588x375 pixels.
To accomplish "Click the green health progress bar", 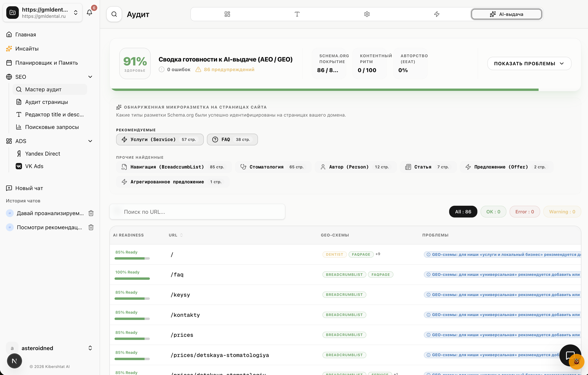I will point(325,90).
